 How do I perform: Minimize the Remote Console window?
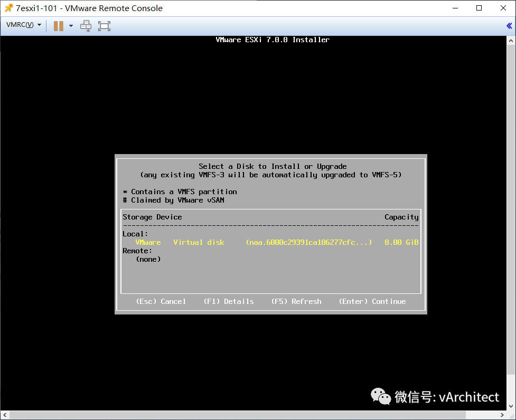pyautogui.click(x=455, y=8)
